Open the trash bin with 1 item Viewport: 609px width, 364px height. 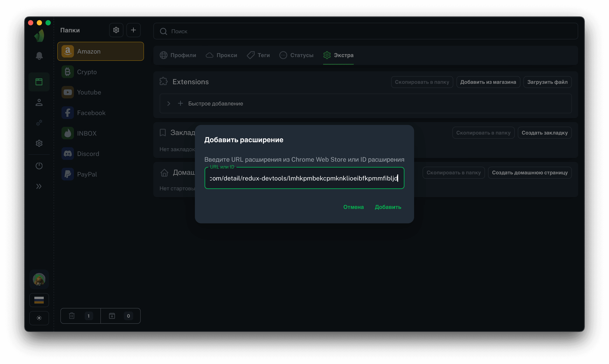[x=80, y=316]
